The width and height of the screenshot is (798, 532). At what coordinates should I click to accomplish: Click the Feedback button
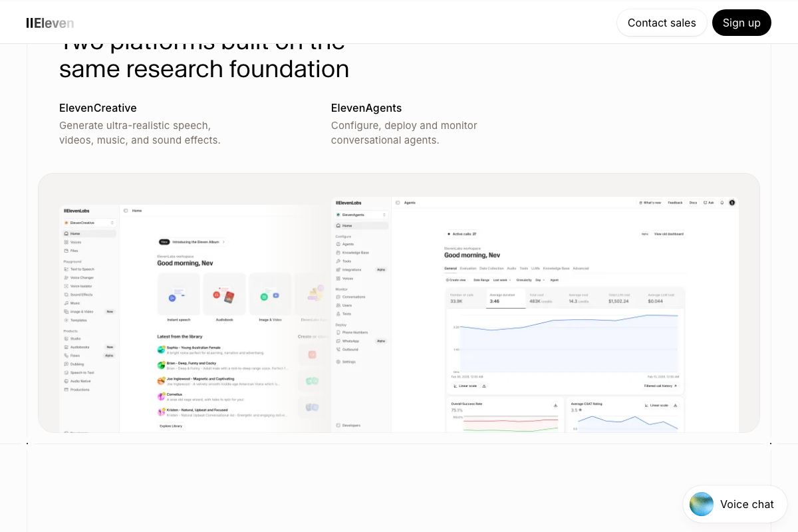pos(676,202)
